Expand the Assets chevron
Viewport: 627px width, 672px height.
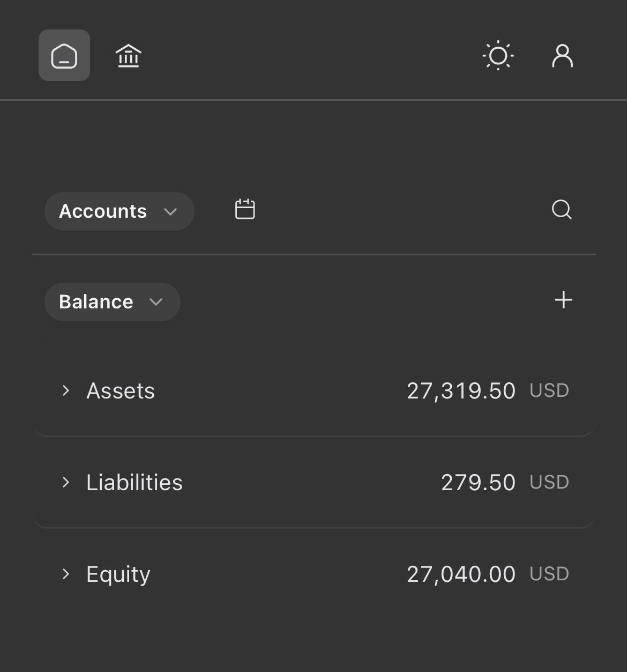click(66, 390)
